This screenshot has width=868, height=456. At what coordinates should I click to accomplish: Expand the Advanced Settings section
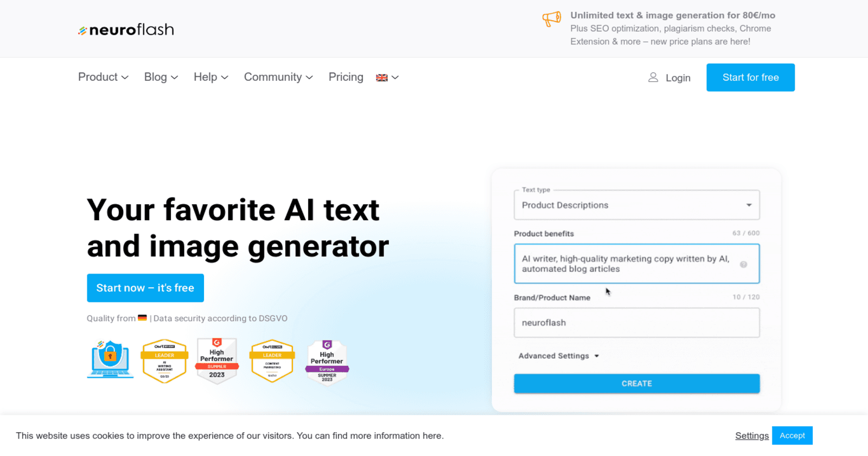(x=559, y=356)
